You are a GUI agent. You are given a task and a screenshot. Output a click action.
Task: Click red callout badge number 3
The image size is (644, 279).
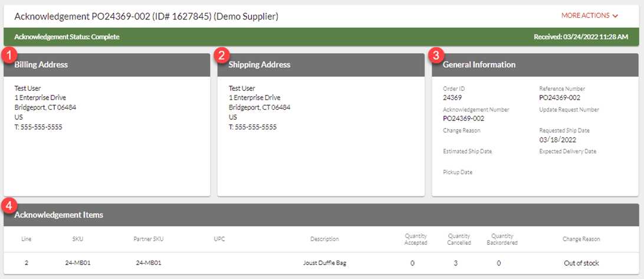(436, 55)
